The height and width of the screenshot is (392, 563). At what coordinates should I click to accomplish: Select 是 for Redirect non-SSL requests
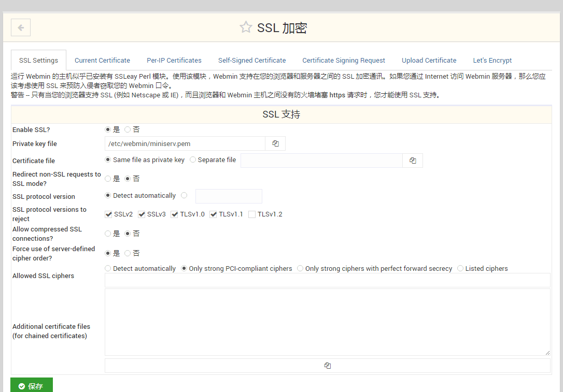pyautogui.click(x=108, y=179)
